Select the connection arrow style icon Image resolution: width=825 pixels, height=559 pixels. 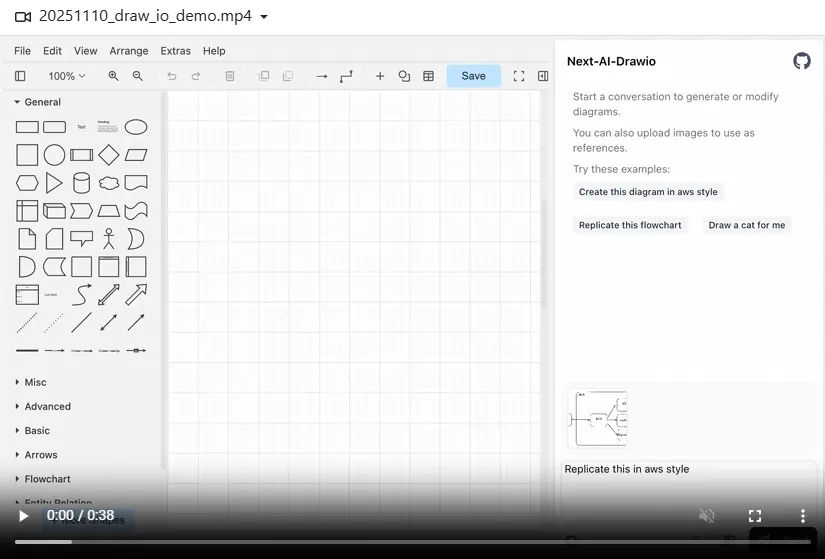click(x=321, y=76)
